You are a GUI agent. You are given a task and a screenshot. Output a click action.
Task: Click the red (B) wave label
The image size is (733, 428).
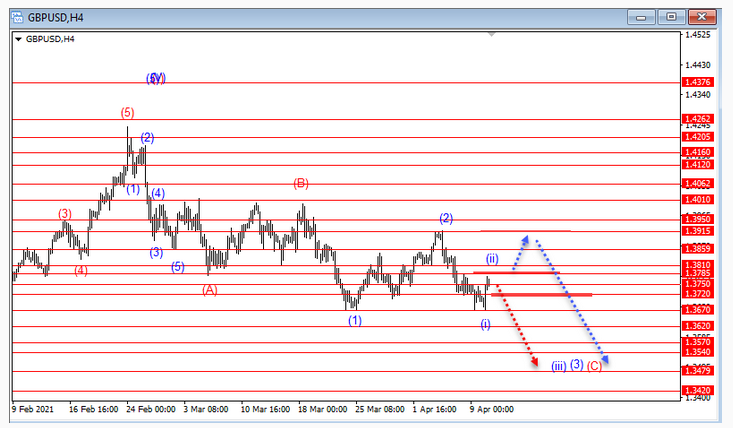tap(301, 183)
